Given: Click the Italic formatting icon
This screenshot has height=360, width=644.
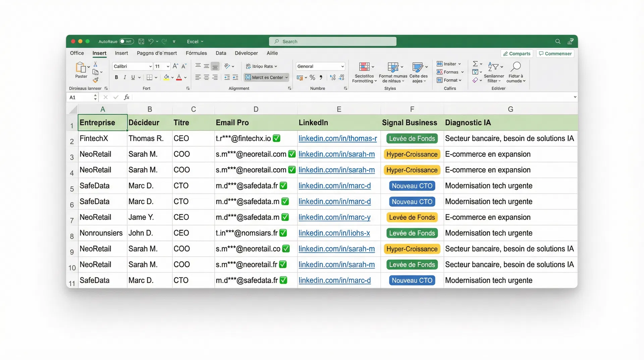Looking at the screenshot, I should pyautogui.click(x=125, y=78).
